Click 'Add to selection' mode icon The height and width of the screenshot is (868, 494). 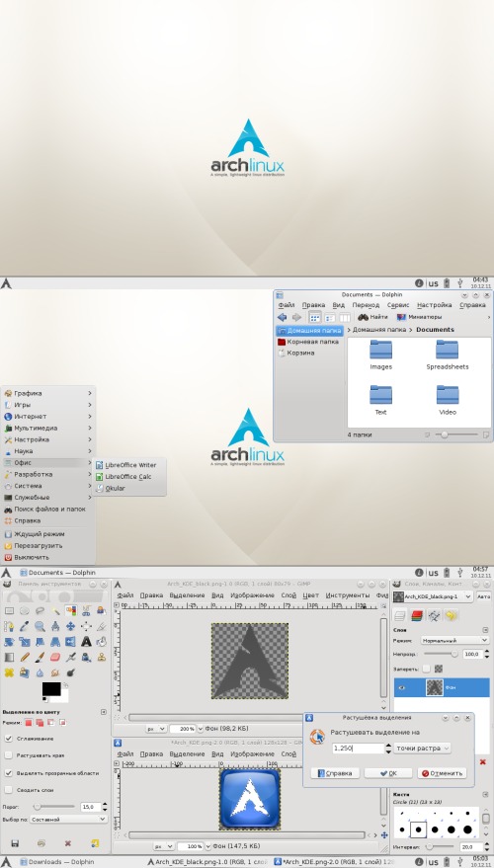pyautogui.click(x=40, y=723)
